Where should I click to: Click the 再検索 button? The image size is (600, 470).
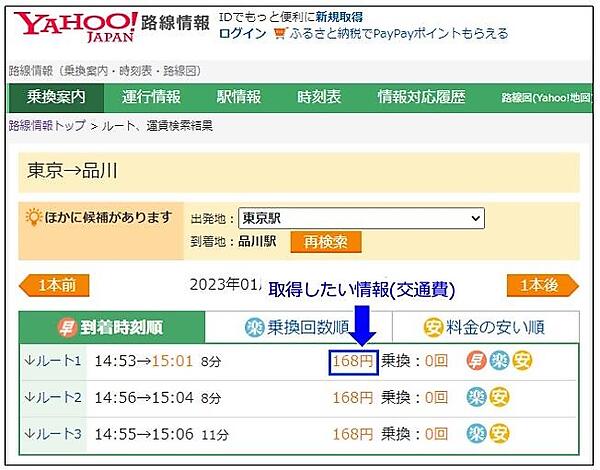click(x=326, y=242)
